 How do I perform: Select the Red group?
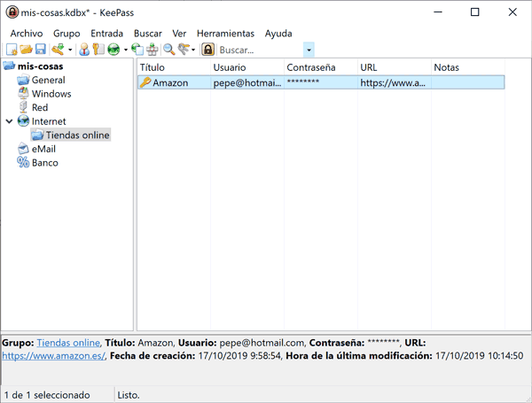[40, 107]
